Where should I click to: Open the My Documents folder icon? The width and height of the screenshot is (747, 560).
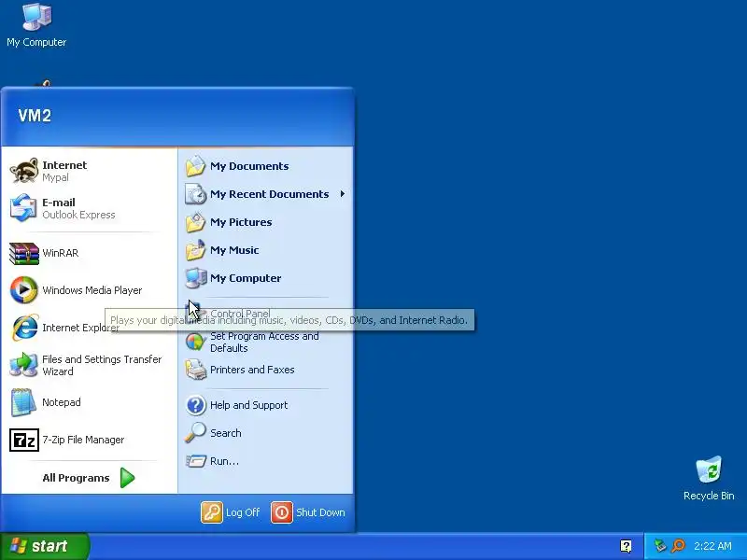[x=195, y=166]
